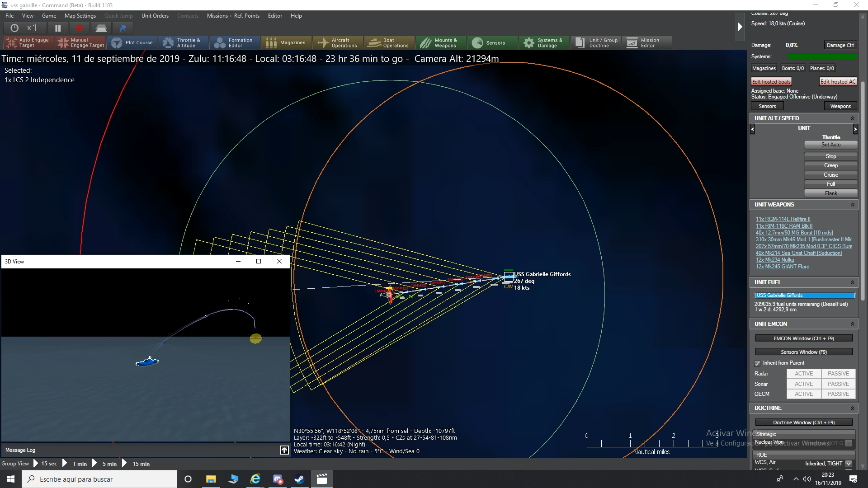Open the Map Settings menu

click(x=80, y=16)
